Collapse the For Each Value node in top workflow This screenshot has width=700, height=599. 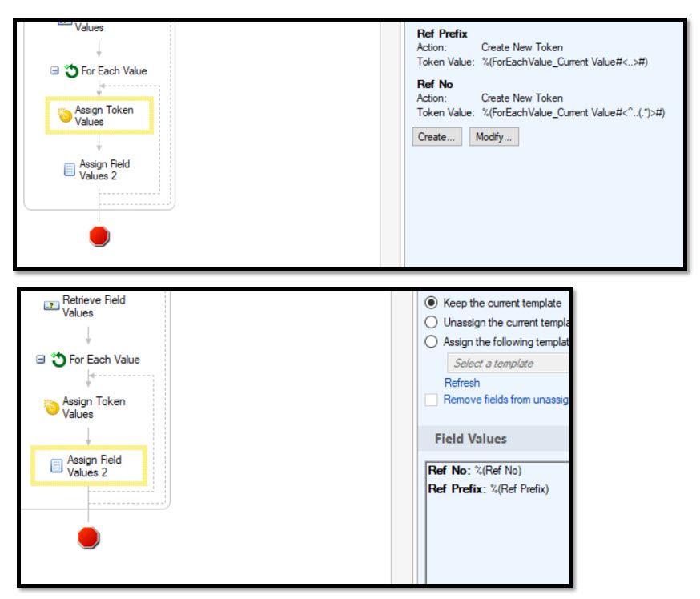tap(54, 71)
